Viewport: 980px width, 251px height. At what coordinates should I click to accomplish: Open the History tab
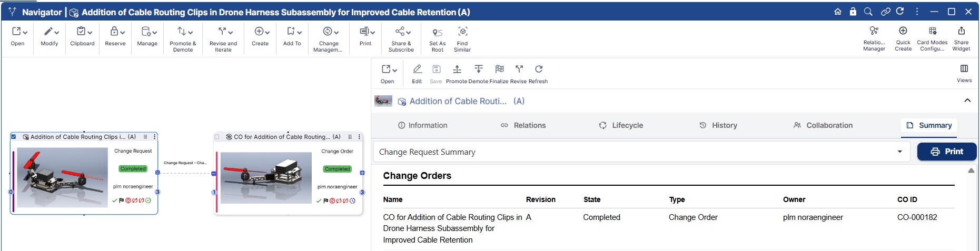point(718,125)
